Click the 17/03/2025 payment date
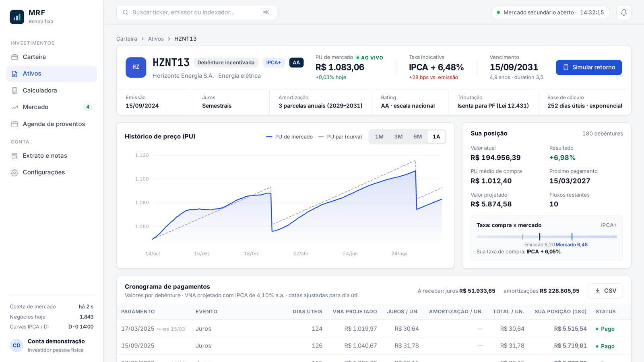The height and width of the screenshot is (362, 644). [138, 329]
